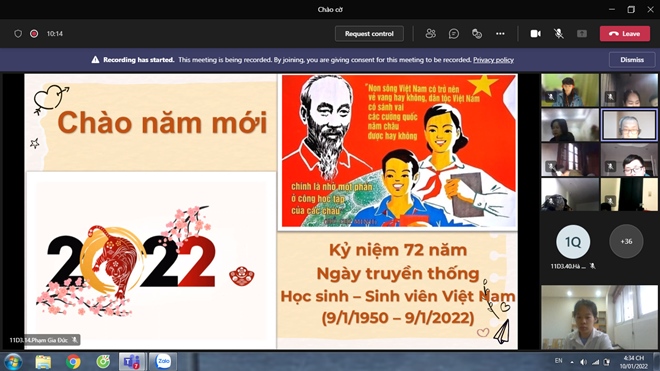This screenshot has height=371, width=660.
Task: Toggle the camera on or off
Action: point(535,34)
